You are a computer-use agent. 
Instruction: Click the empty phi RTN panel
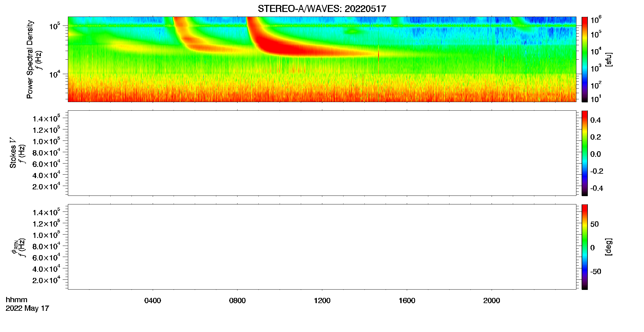pos(322,247)
